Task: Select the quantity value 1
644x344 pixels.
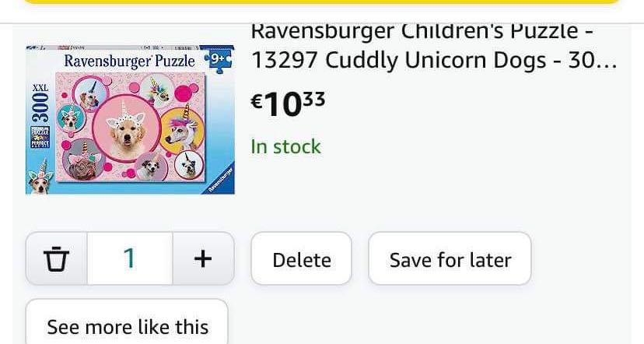Action: (129, 258)
